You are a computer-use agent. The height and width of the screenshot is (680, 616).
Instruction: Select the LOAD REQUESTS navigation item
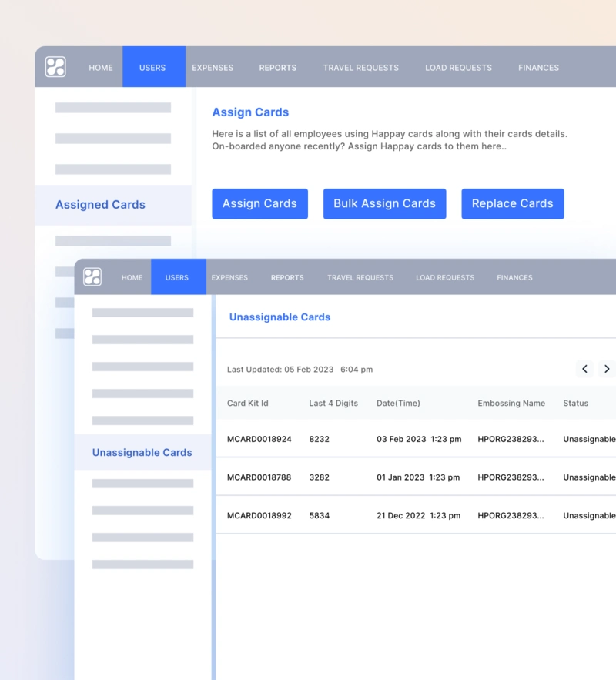coord(458,67)
